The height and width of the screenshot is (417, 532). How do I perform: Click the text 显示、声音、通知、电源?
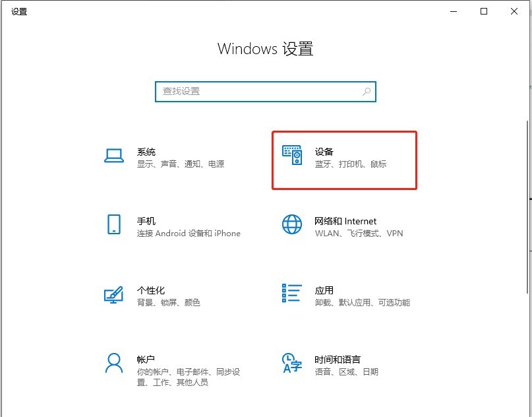[181, 164]
